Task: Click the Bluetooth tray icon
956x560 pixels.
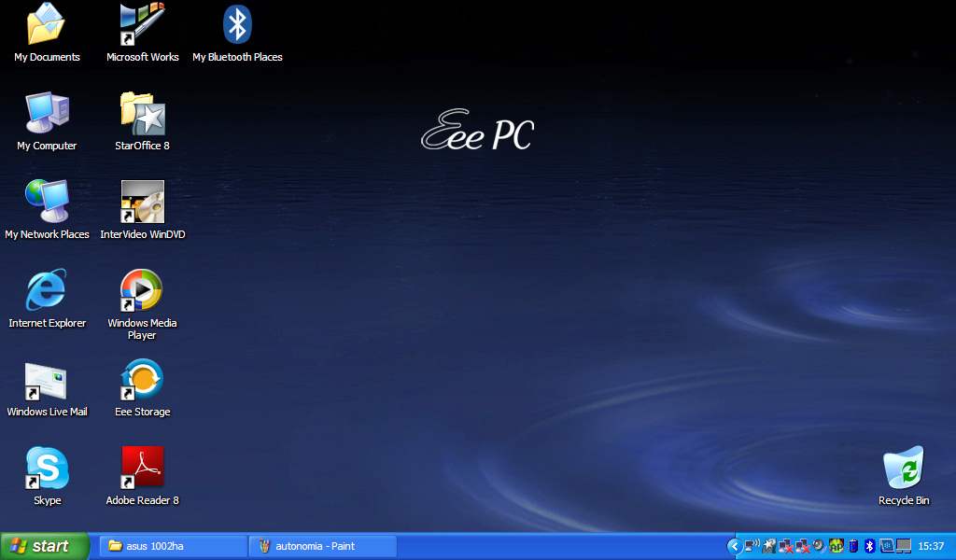Action: [x=869, y=546]
